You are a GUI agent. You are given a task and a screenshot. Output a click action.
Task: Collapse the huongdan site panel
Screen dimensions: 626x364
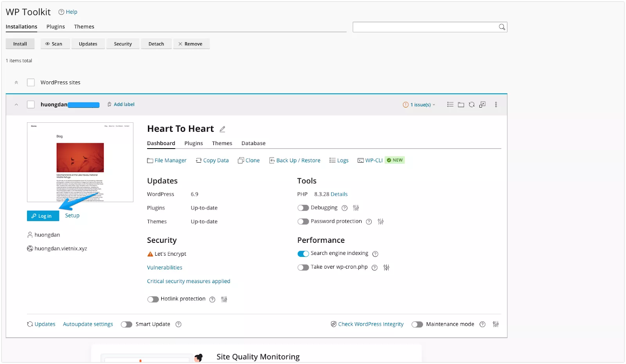pyautogui.click(x=16, y=105)
